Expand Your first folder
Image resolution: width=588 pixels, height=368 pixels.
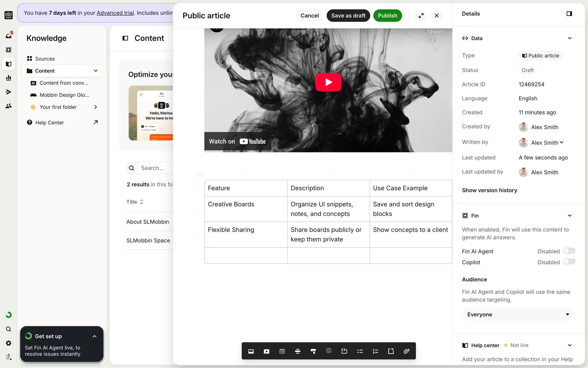click(x=96, y=107)
